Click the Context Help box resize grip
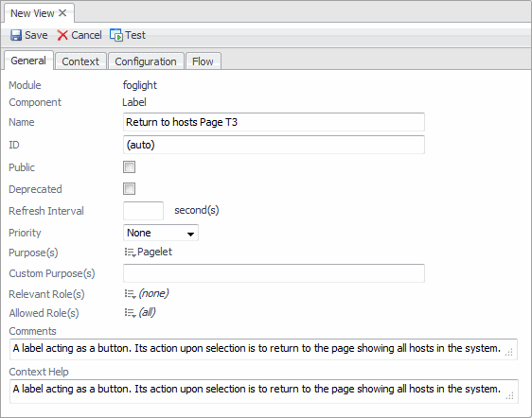 pos(509,395)
